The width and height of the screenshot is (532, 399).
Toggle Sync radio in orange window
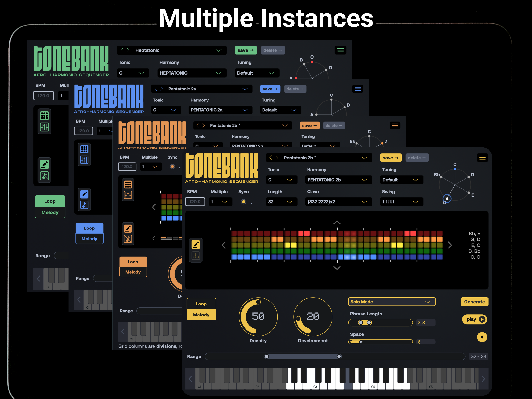point(172,166)
